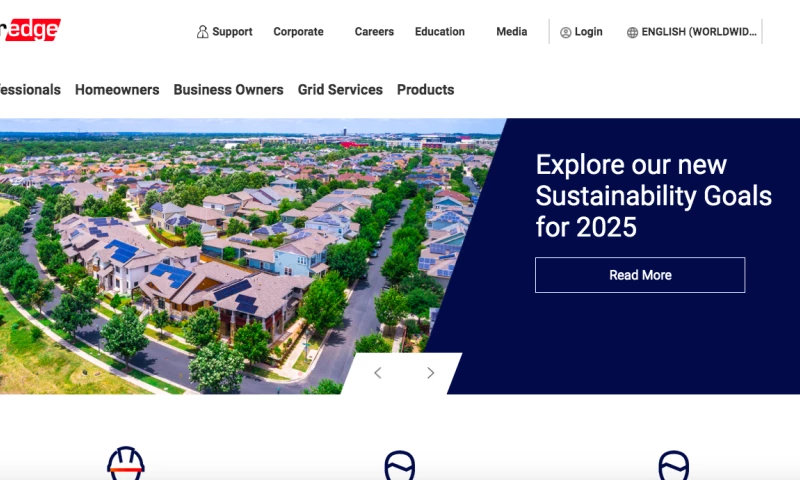The width and height of the screenshot is (800, 480).
Task: Expand the Education menu
Action: click(x=440, y=32)
